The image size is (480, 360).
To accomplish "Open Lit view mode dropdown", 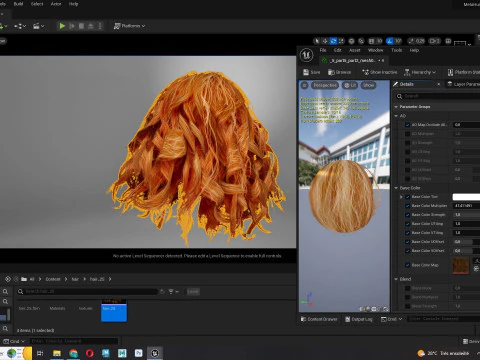I will tap(350, 85).
